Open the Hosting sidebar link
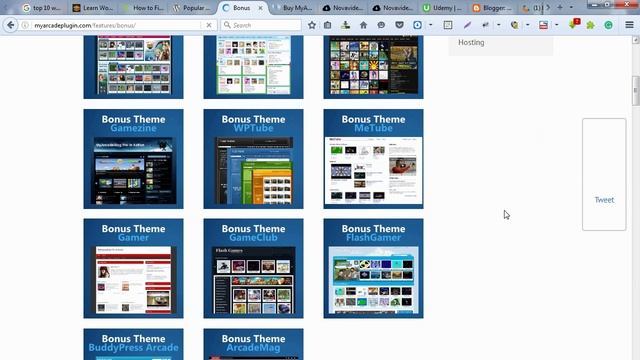Image resolution: width=640 pixels, height=360 pixels. pos(471,42)
